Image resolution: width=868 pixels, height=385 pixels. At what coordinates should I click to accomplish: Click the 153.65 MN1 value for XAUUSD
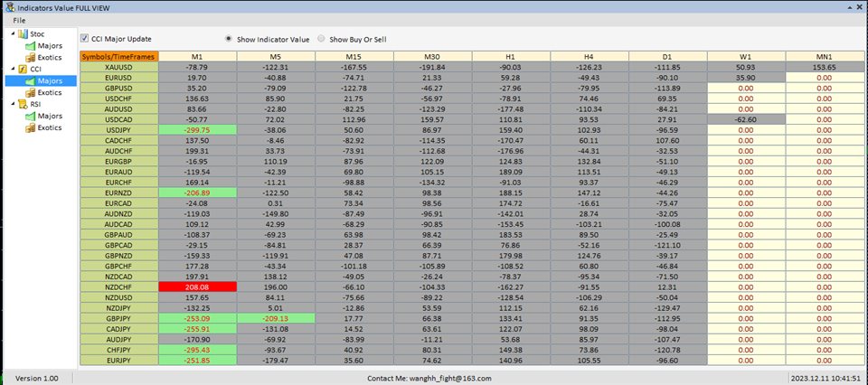(x=825, y=67)
